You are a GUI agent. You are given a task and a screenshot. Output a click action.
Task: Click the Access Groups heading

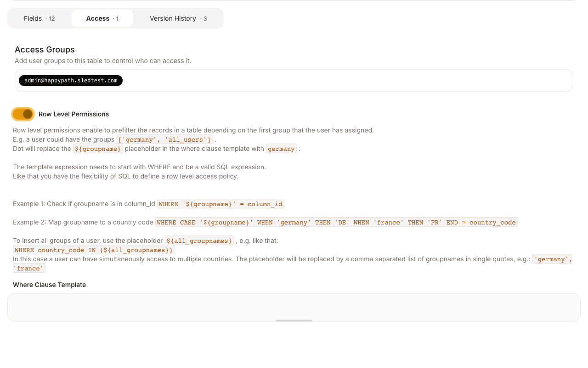coord(45,50)
